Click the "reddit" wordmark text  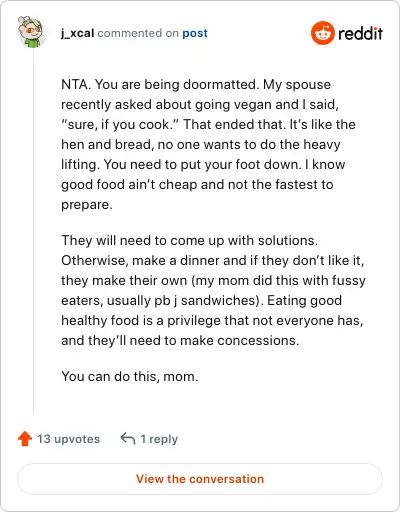(x=360, y=33)
